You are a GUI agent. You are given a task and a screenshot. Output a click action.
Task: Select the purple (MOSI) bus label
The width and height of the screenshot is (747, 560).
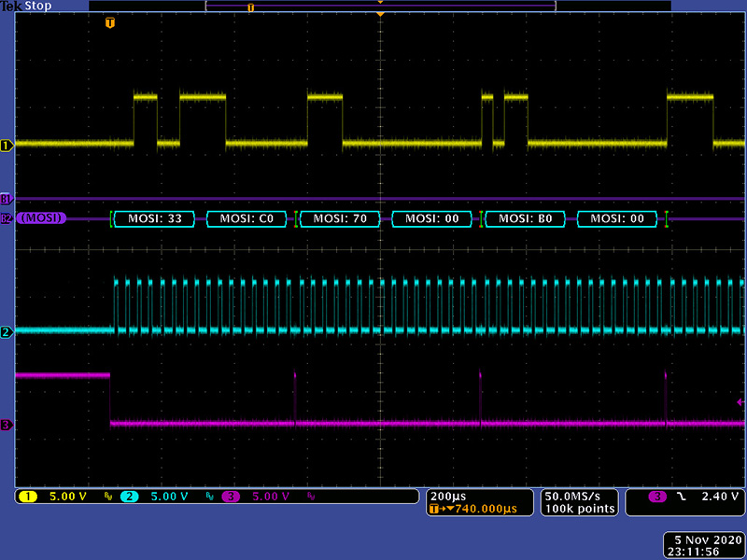point(42,218)
